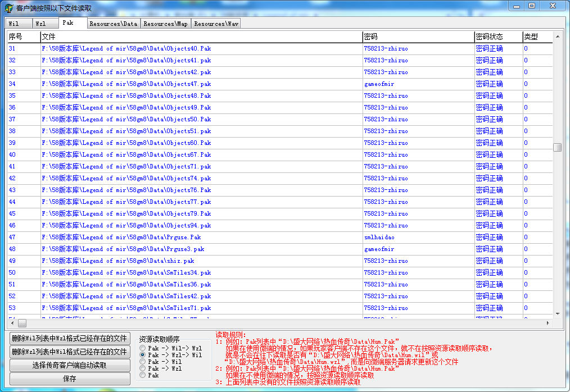Select the Prguse3.pak file entry
The image size is (570, 392).
(x=280, y=249)
